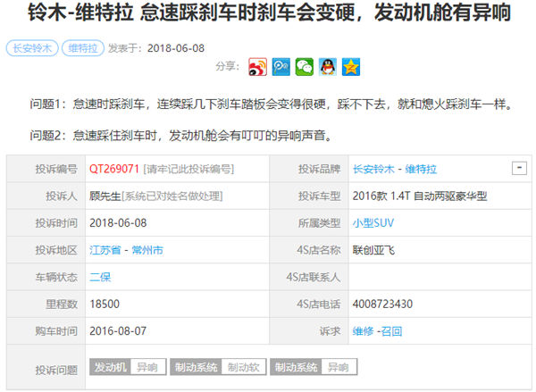
Task: Open the 长安铃木 tag at top
Action: (32, 48)
